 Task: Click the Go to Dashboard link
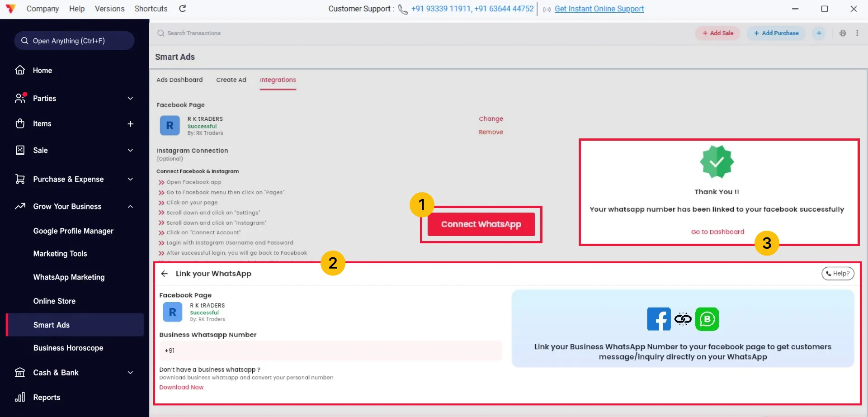[x=717, y=232]
